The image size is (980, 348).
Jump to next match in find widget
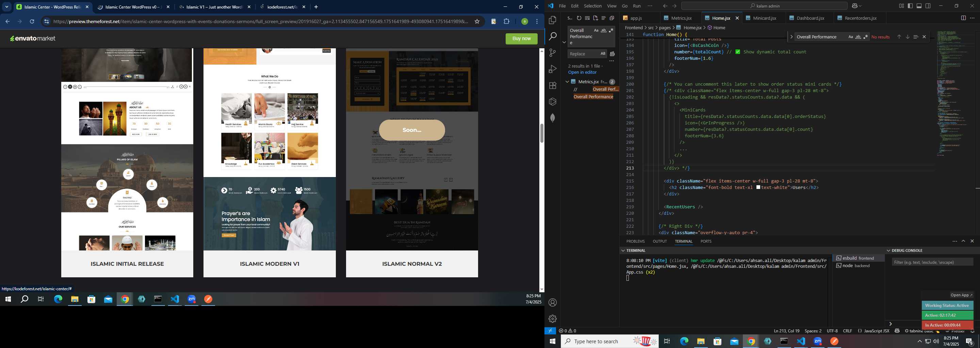[907, 37]
